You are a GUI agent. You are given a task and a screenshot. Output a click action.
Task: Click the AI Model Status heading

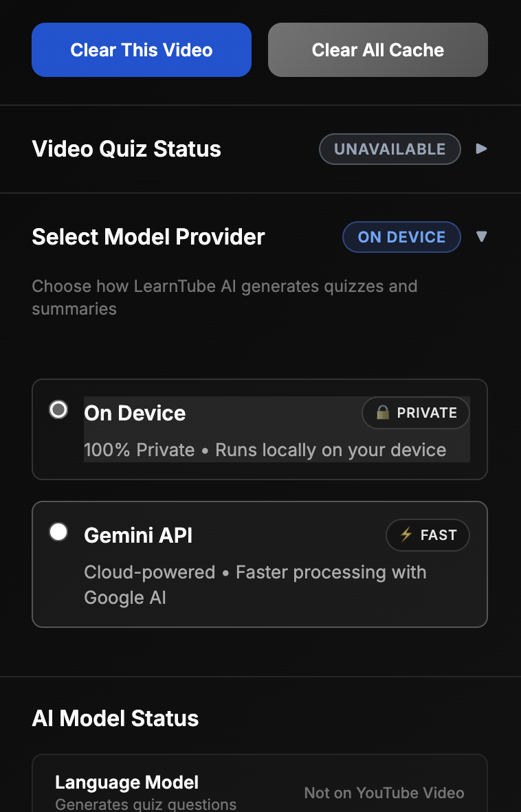115,719
